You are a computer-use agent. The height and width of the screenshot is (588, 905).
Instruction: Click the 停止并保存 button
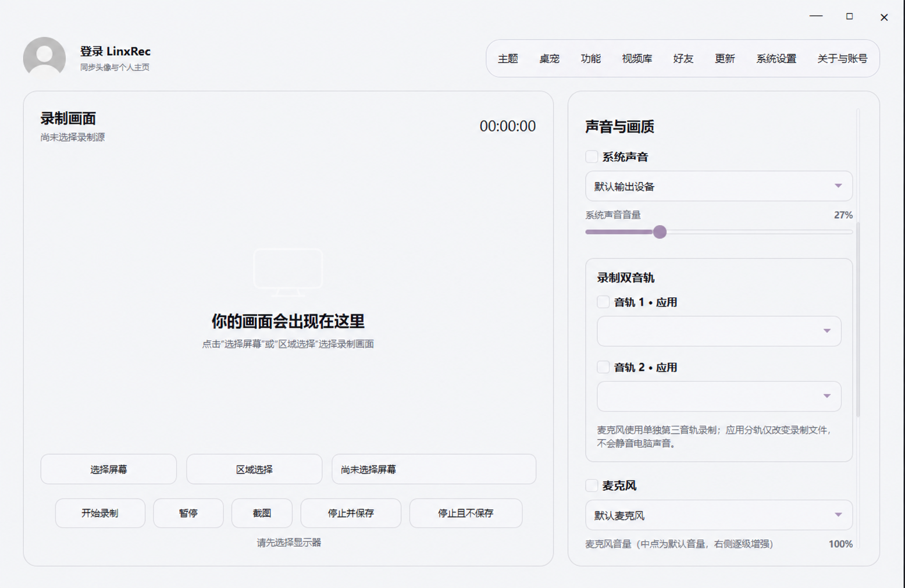coord(351,513)
